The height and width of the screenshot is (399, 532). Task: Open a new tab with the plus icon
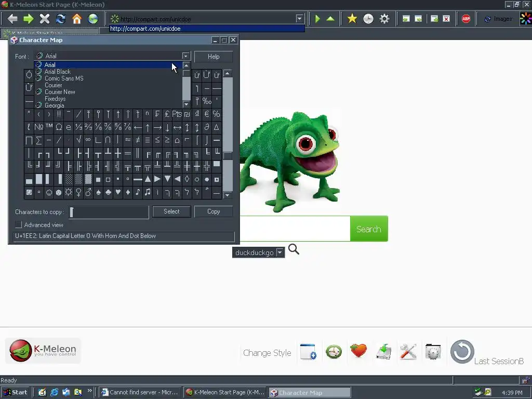tap(434, 19)
